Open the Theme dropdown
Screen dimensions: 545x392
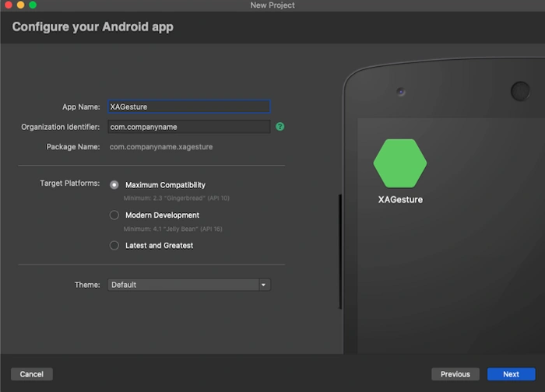tap(189, 285)
